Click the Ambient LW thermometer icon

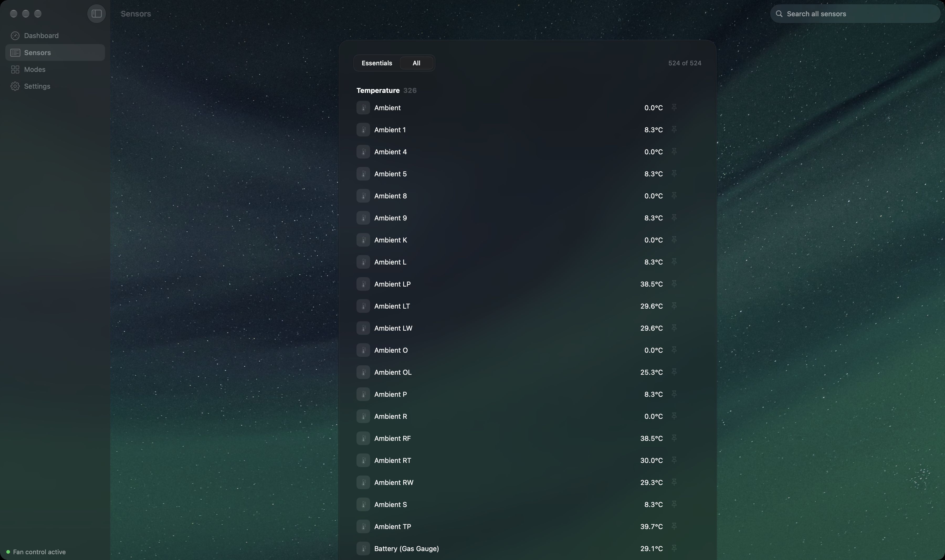[363, 328]
